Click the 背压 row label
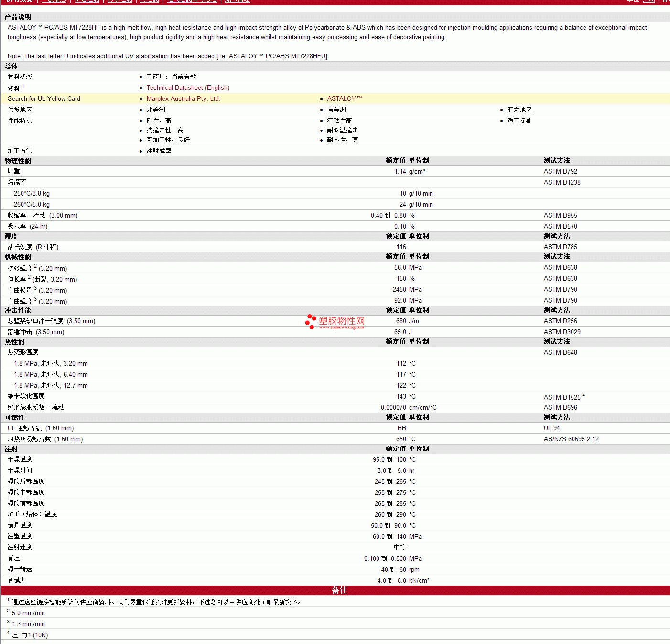 point(14,558)
